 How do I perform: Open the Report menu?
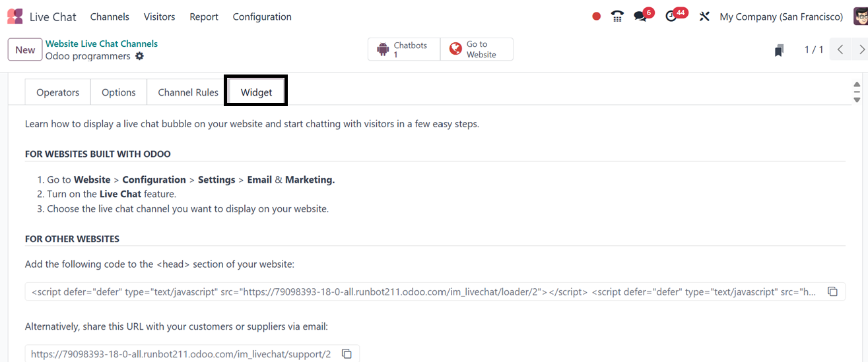pos(204,16)
